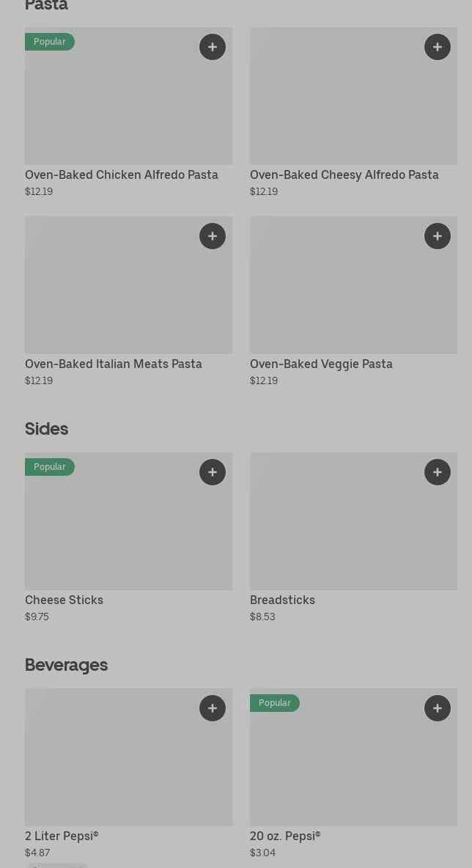View the 2 Liter Pepsi product image
The height and width of the screenshot is (868, 472).
[x=128, y=762]
